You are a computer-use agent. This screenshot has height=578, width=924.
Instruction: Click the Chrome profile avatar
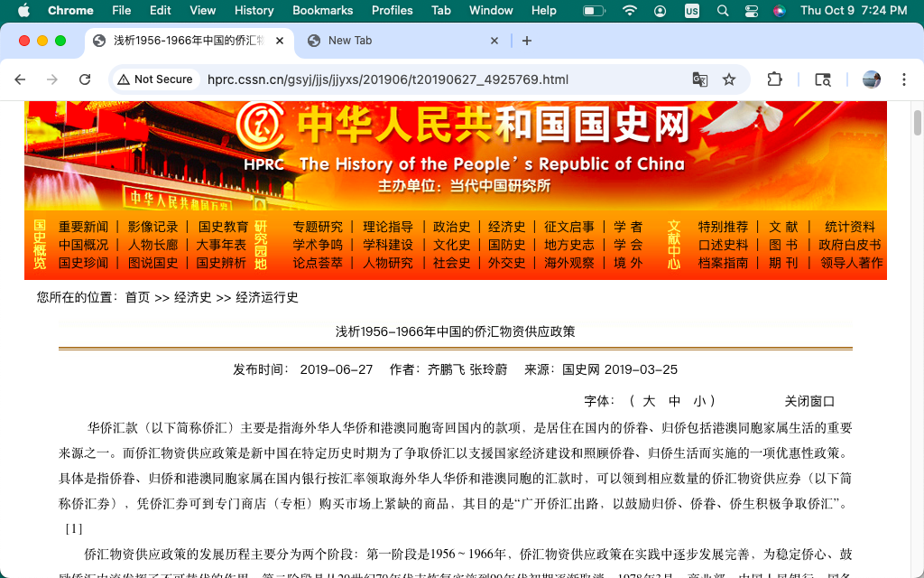pos(872,79)
